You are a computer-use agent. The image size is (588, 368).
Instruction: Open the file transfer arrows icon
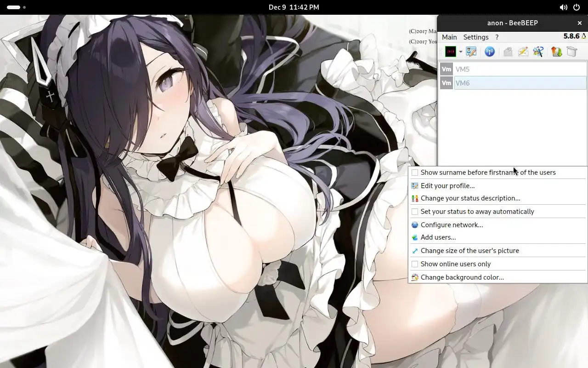click(556, 52)
